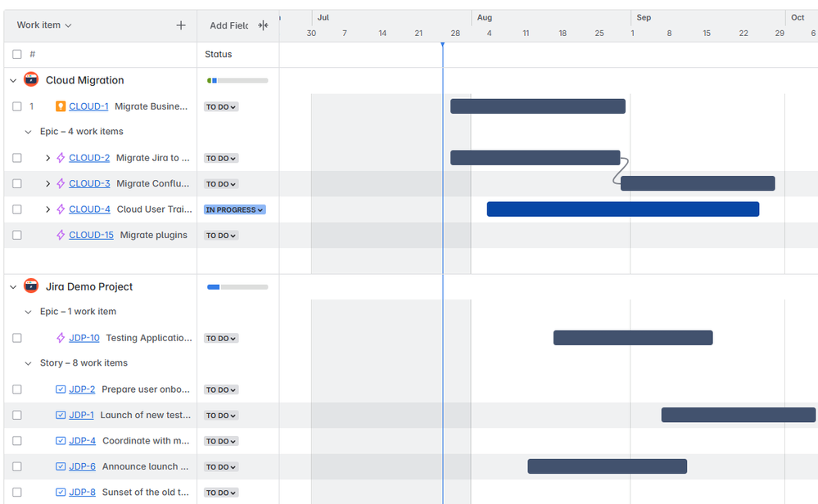Open the JDP-10 issue link
This screenshot has width=818, height=504.
click(x=84, y=338)
